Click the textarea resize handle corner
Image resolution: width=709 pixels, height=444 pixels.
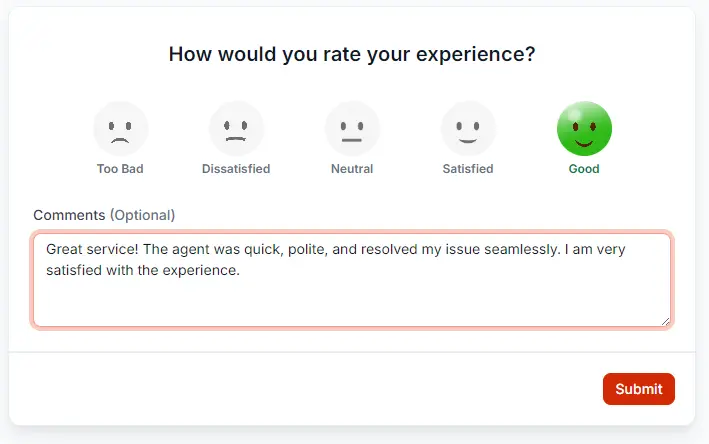tap(665, 321)
